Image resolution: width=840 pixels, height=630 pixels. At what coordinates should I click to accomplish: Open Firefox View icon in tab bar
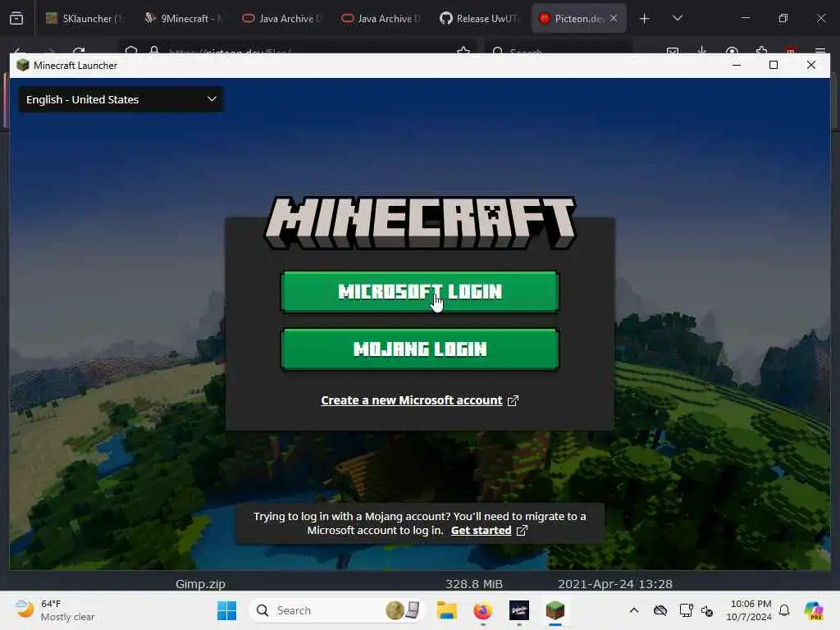point(16,18)
